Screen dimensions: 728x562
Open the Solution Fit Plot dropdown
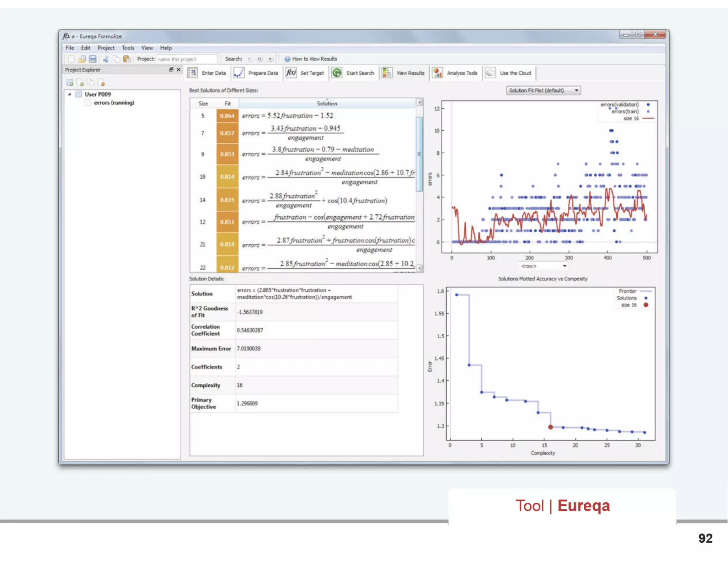543,91
